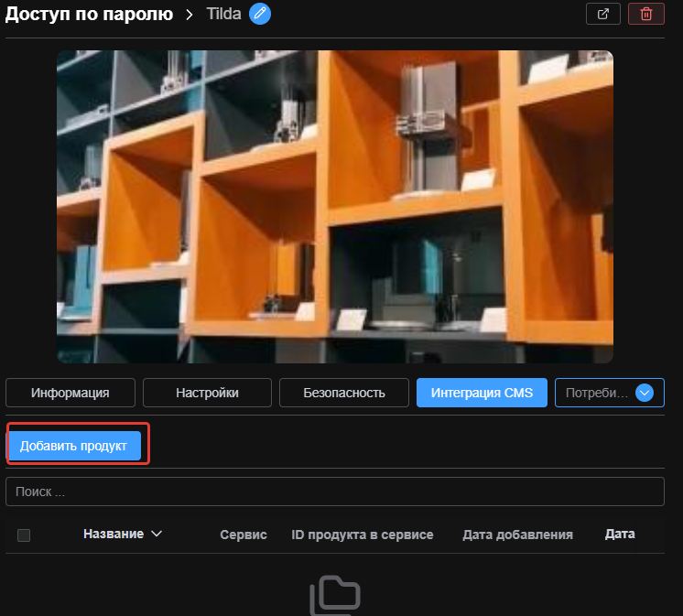Click the empty folder icon below the table
683x616 pixels.
[x=334, y=595]
